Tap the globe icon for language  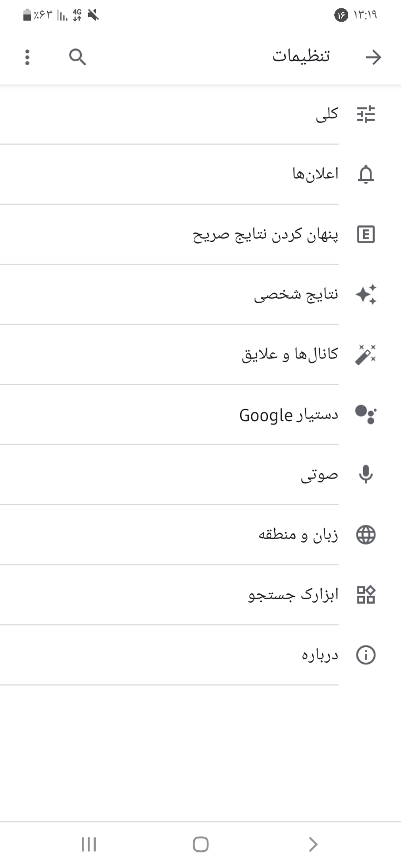click(x=366, y=535)
